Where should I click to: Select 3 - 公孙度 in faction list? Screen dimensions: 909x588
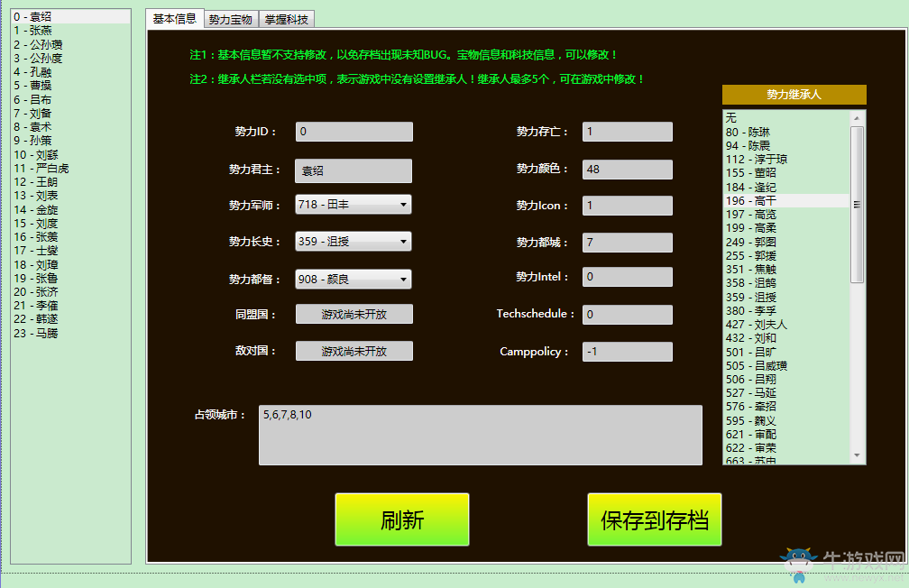point(70,58)
